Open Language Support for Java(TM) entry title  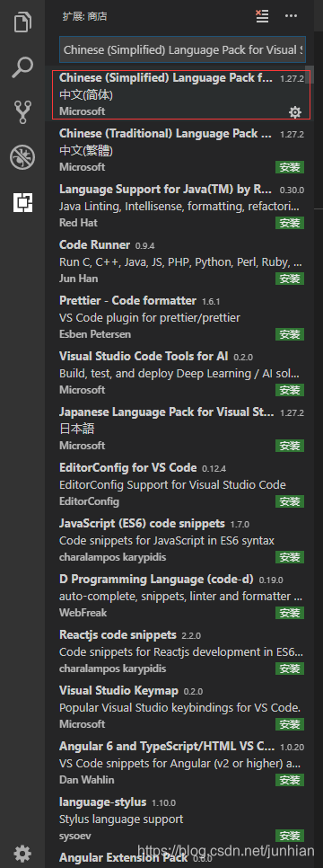tap(166, 190)
